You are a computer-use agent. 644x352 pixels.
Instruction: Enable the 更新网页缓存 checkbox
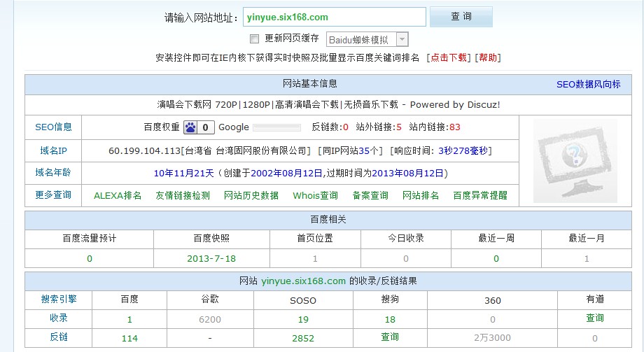(255, 38)
